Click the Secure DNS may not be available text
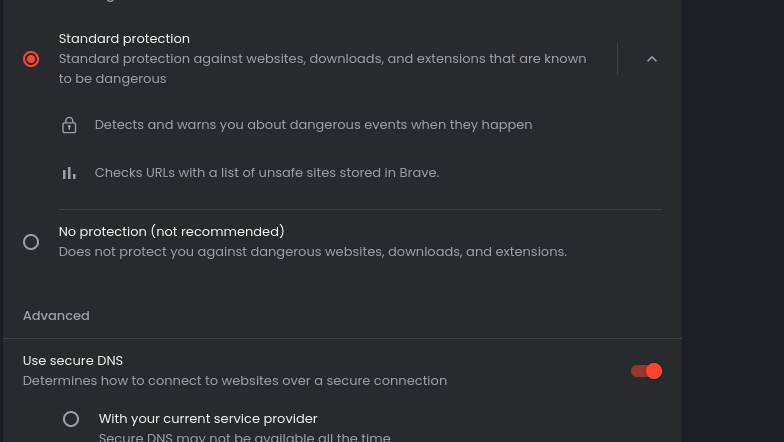Image resolution: width=784 pixels, height=442 pixels. coord(244,437)
